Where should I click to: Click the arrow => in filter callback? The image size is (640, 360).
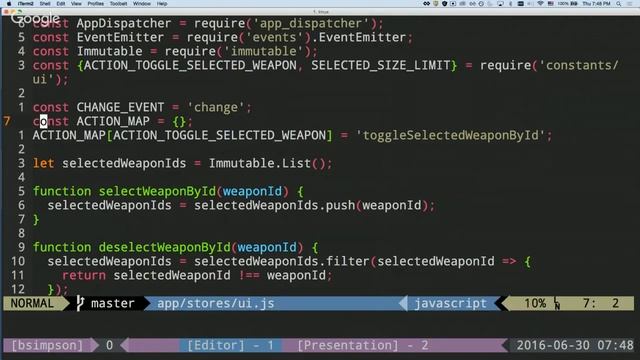(509, 261)
